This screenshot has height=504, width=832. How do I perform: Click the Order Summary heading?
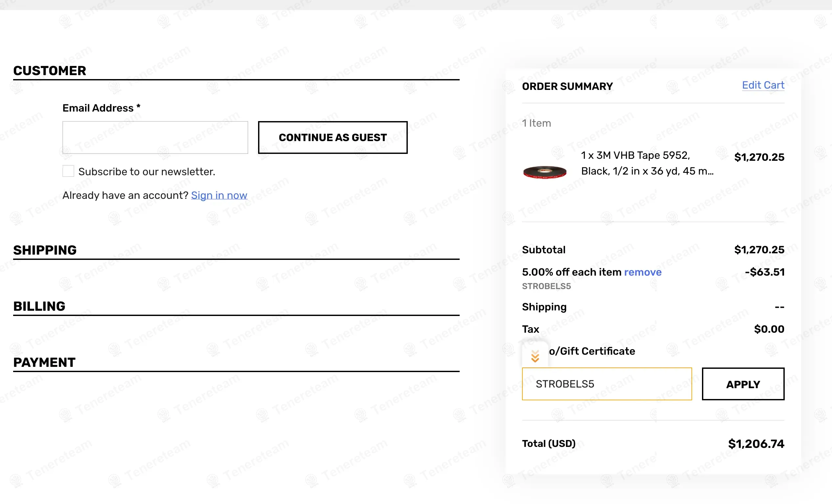[x=567, y=86]
